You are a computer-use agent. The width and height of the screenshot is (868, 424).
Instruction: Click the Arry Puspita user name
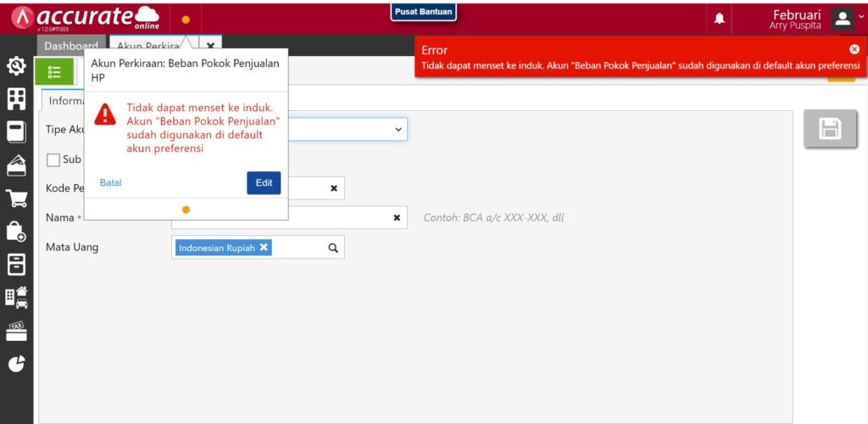click(795, 26)
